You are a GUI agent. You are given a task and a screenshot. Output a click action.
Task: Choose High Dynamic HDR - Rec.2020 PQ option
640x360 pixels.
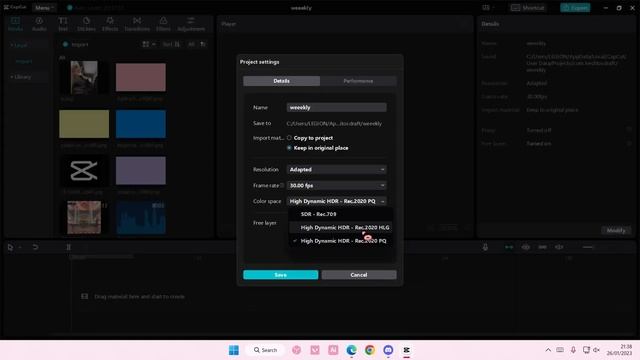[x=341, y=241]
